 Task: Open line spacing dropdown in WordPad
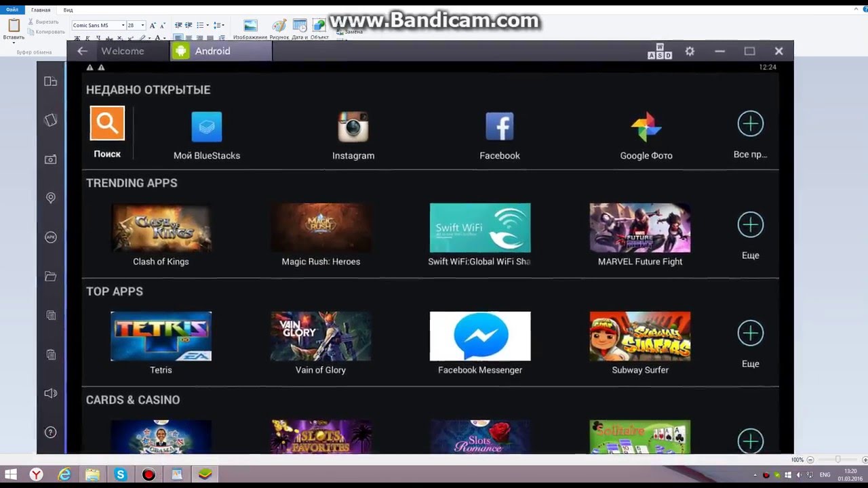[218, 25]
